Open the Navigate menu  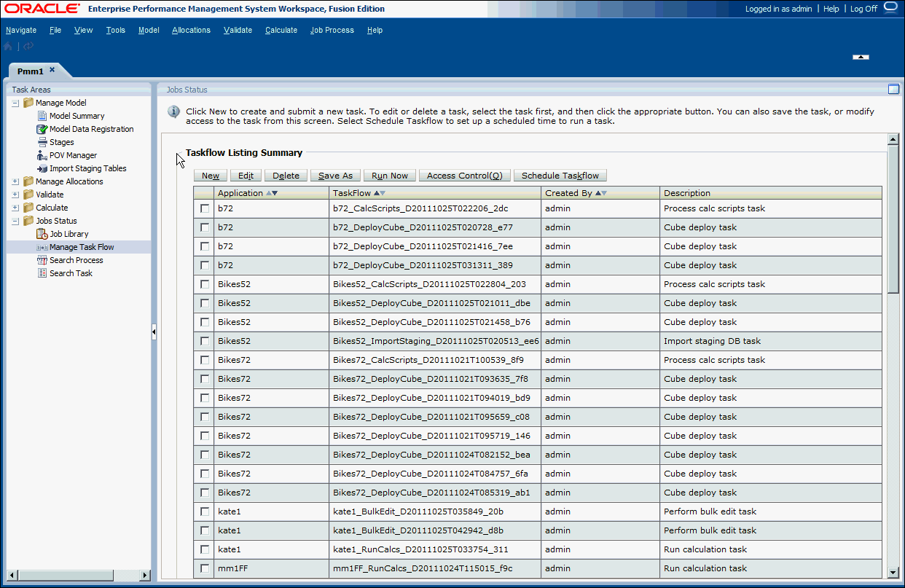point(21,30)
